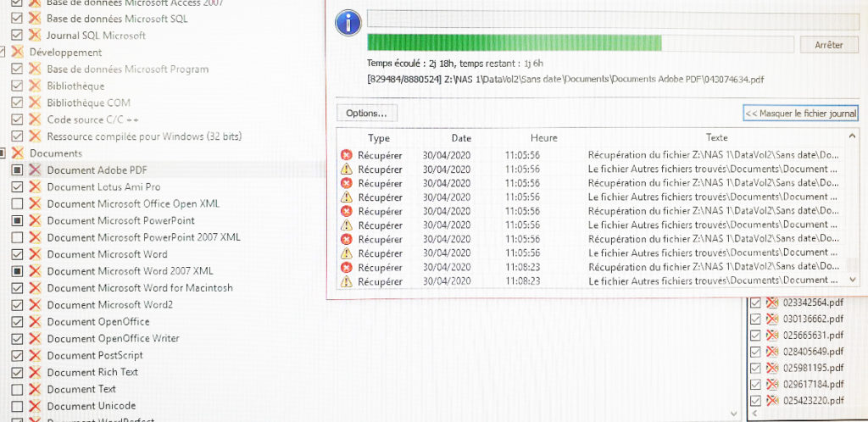This screenshot has height=422, width=868.
Task: Click the Document Adobe PDF type icon
Action: pos(35,169)
